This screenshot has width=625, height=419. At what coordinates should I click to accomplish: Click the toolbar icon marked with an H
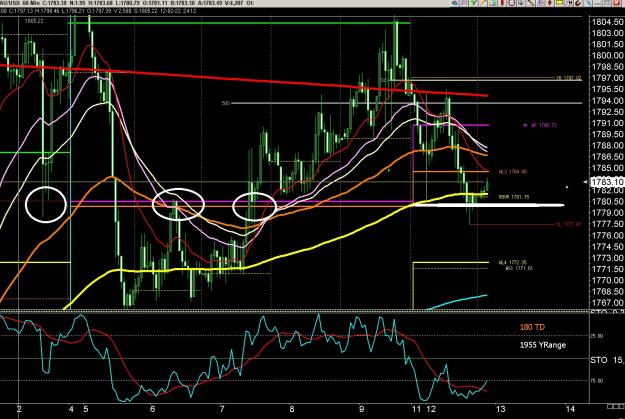[569, 2]
